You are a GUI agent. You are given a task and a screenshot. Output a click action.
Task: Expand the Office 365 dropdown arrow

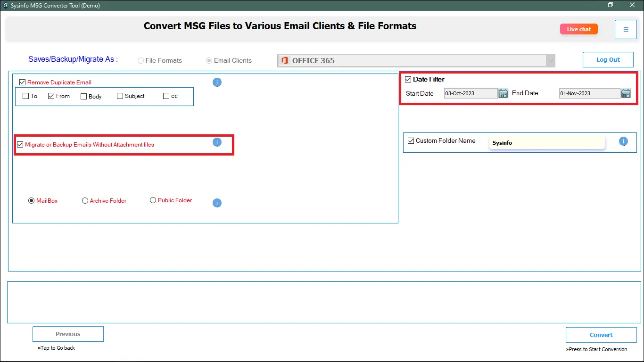click(x=551, y=60)
